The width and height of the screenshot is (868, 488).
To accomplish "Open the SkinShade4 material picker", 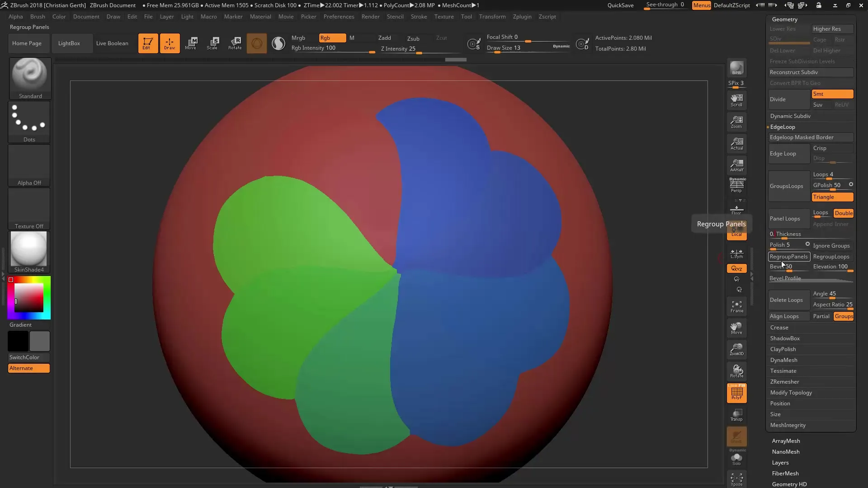I will point(29,252).
